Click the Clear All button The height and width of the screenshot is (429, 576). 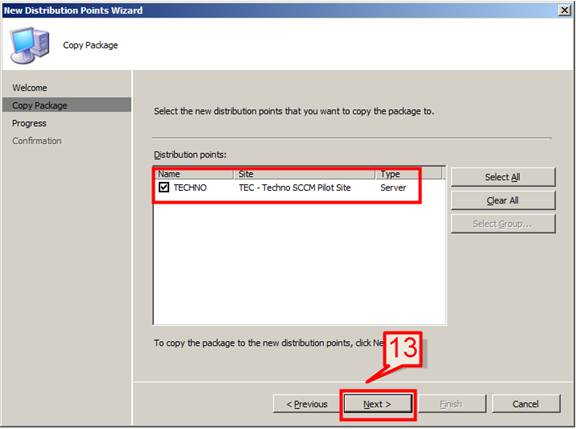(x=503, y=201)
